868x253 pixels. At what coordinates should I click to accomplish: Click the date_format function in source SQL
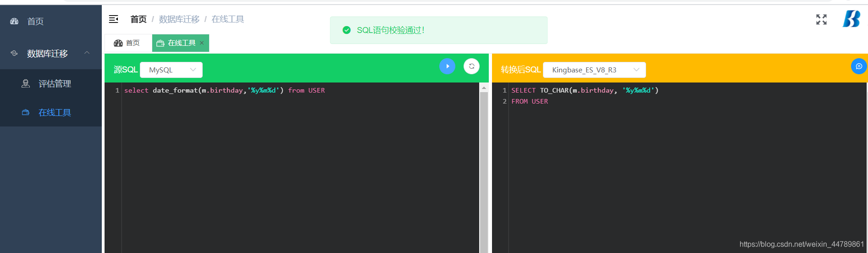(175, 90)
